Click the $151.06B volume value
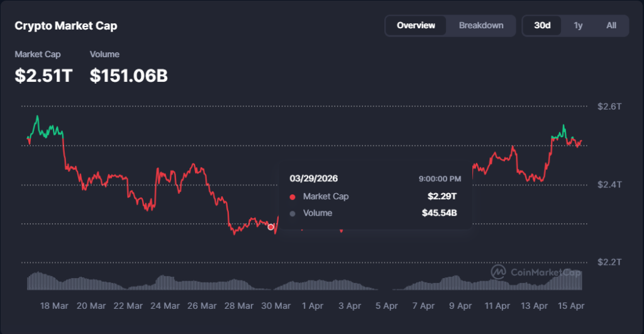Screen dimensions: 644x334 click(x=129, y=76)
